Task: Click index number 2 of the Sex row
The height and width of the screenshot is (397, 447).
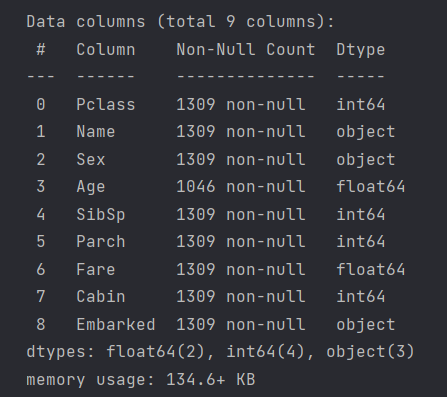Action: [41, 159]
